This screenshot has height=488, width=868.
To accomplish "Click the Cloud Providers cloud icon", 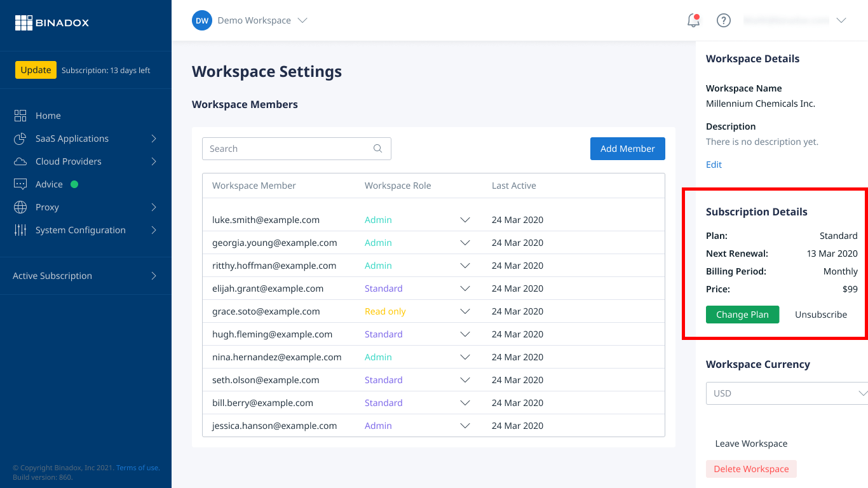I will [x=20, y=161].
